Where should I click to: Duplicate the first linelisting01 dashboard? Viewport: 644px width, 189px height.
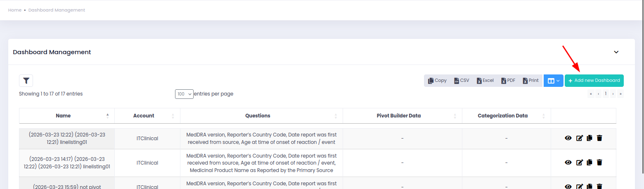coord(590,138)
